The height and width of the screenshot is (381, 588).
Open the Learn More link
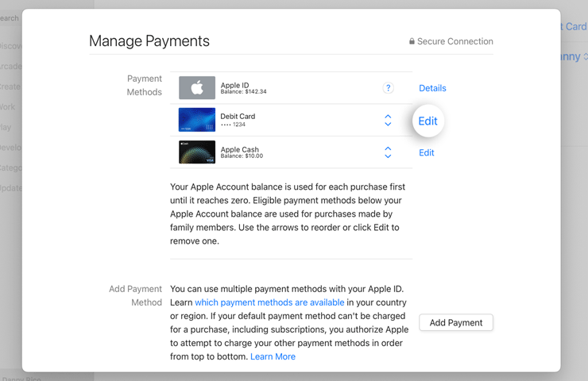[x=273, y=356]
